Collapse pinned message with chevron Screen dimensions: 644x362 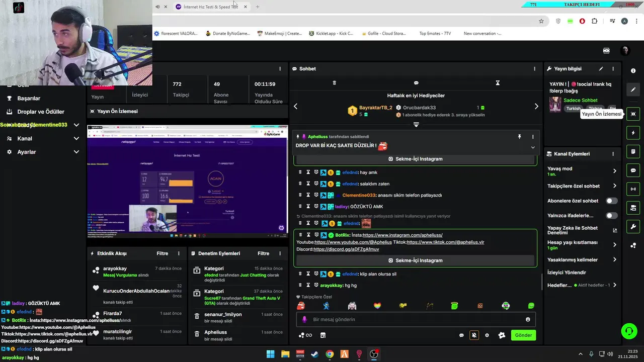click(x=533, y=147)
